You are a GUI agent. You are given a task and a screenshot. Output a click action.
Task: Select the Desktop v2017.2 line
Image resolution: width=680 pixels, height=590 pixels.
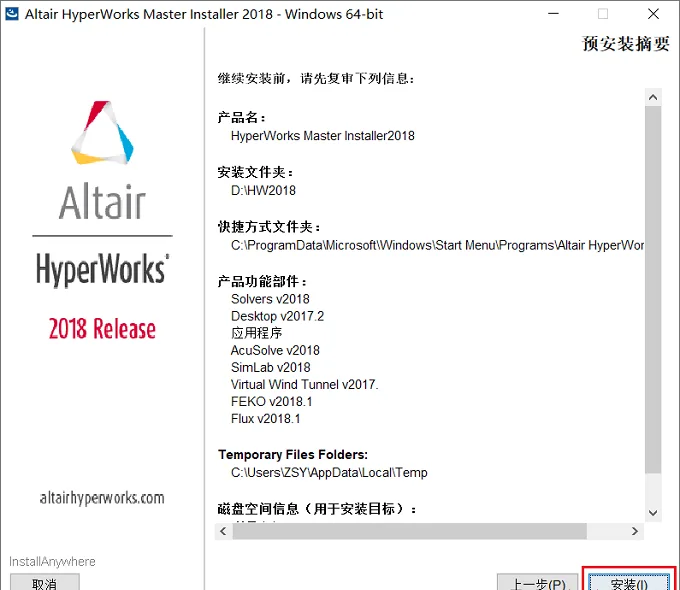278,316
